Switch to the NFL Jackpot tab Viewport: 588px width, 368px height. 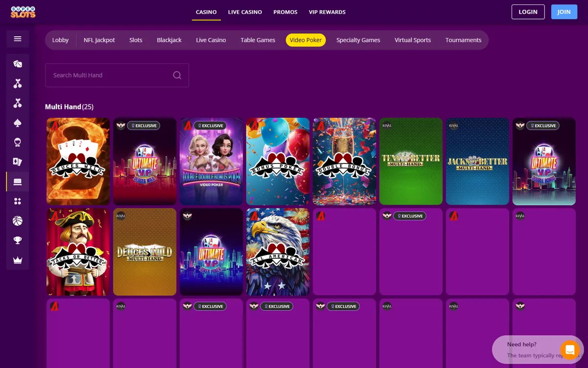pos(99,40)
